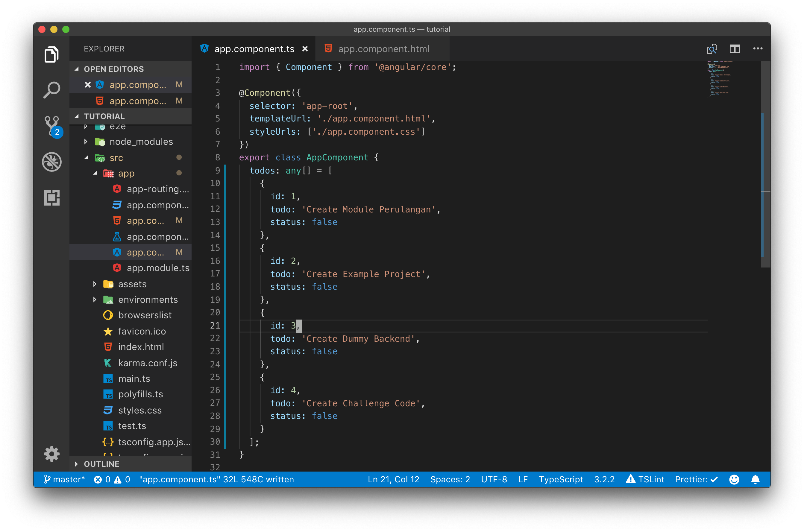This screenshot has height=532, width=804.
Task: Change indentation via Spaces: 2
Action: click(450, 479)
